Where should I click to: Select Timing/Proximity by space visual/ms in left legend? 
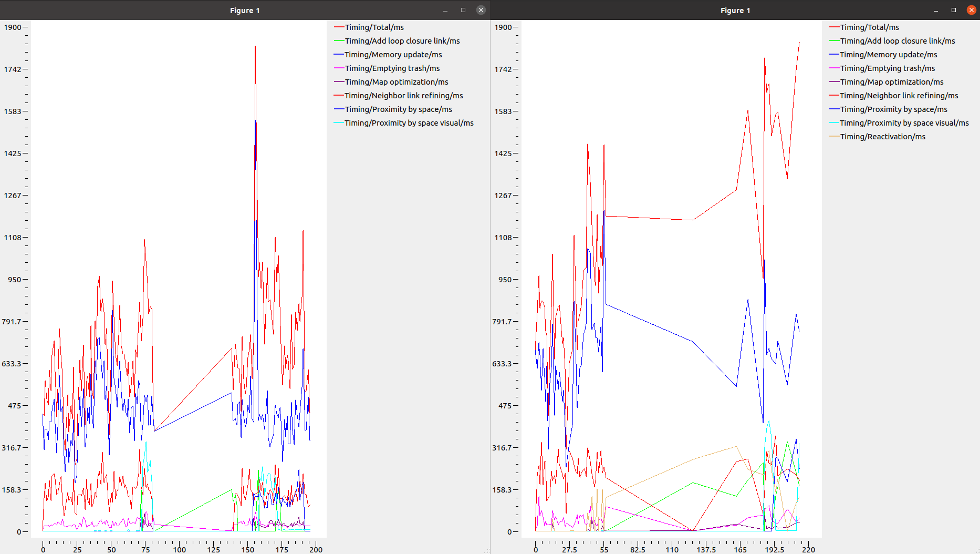[409, 123]
